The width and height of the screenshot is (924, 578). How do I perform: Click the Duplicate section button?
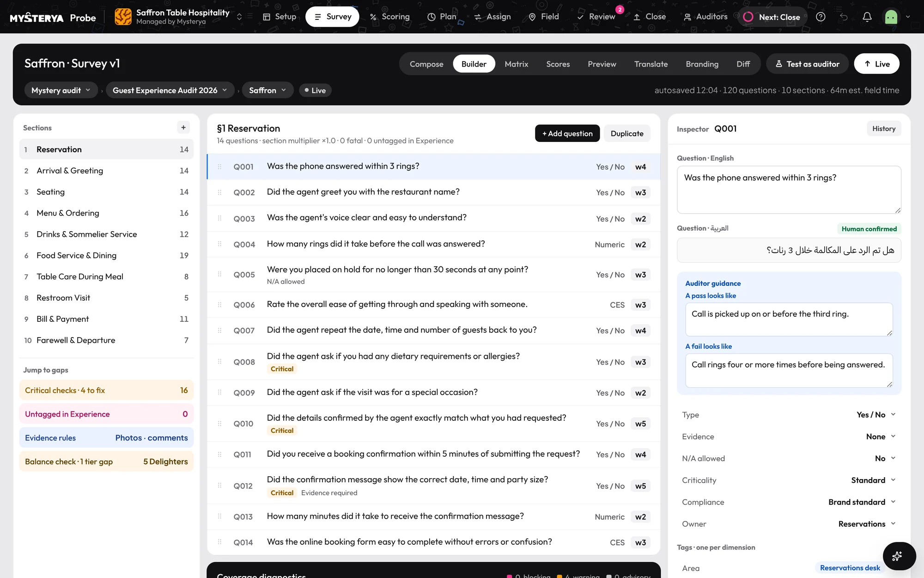click(627, 133)
